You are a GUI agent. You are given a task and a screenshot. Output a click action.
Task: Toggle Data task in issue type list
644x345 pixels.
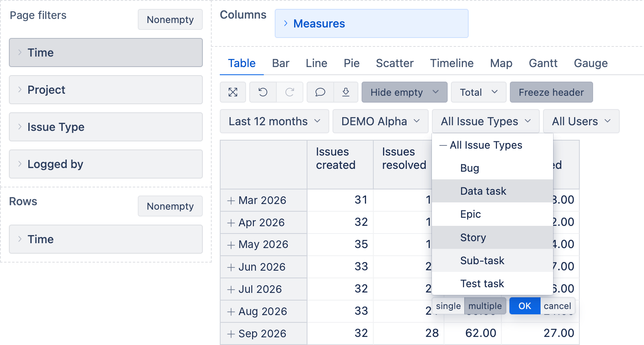tap(492, 191)
